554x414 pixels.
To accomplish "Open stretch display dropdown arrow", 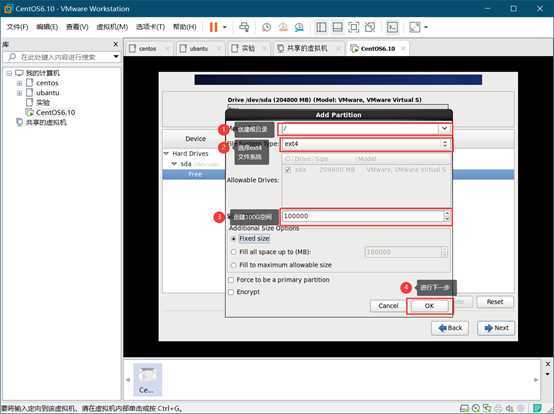I will (x=426, y=27).
